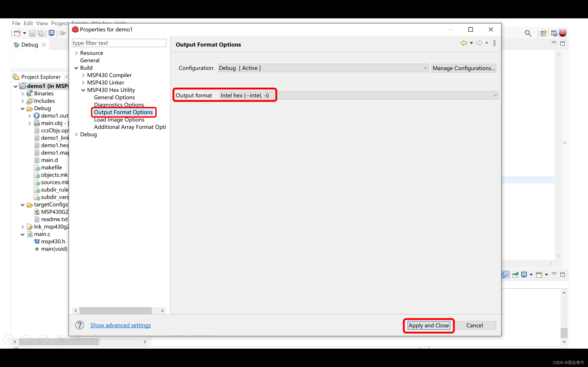Expand the MSP430 Compiler node
Image resolution: width=588 pixels, height=367 pixels.
pyautogui.click(x=83, y=75)
